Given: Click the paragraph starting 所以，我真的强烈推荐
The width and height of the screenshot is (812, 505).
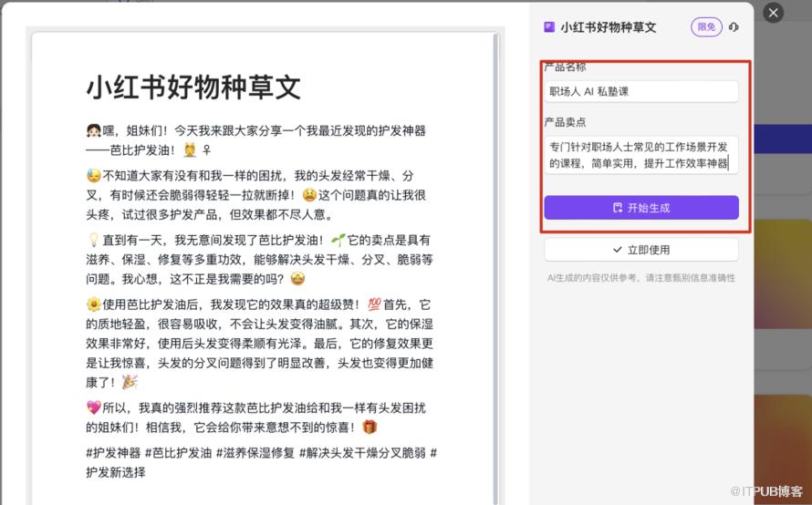Looking at the screenshot, I should 255,417.
